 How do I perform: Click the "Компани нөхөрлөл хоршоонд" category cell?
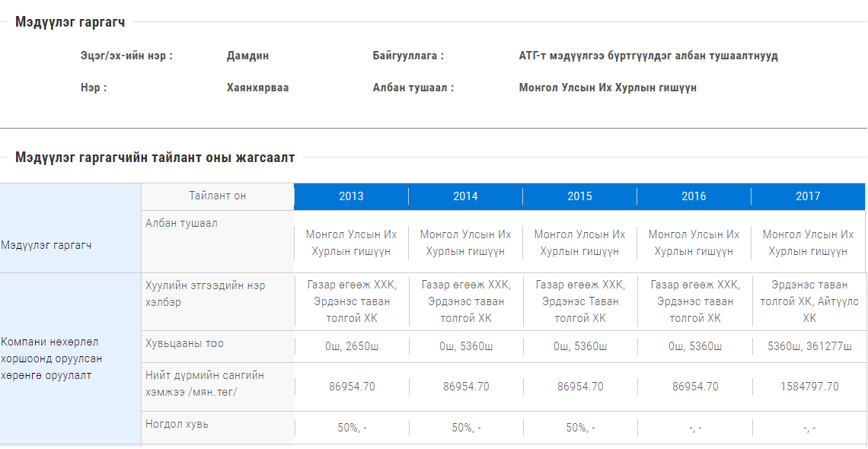(50, 358)
